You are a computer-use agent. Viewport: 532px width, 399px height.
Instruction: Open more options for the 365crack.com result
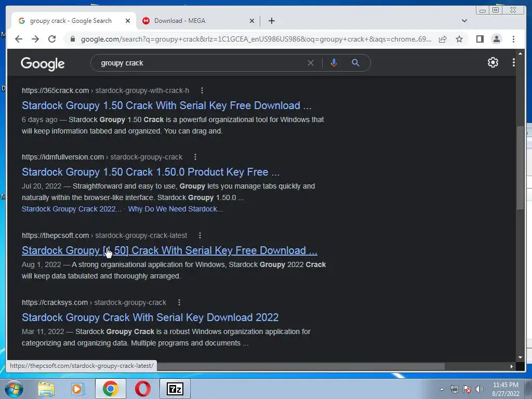[202, 90]
